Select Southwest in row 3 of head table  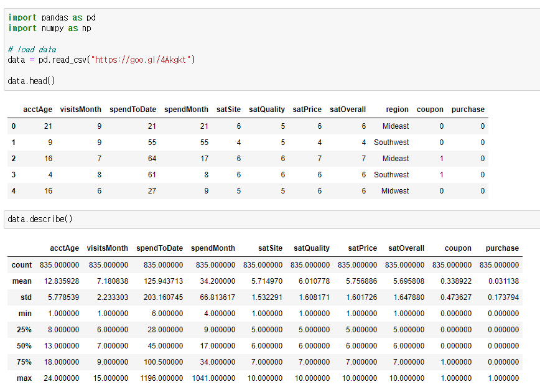point(391,175)
